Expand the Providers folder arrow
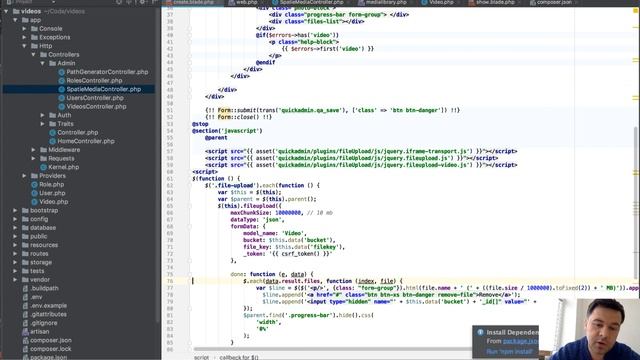Image resolution: width=640 pixels, height=360 pixels. pos(24,176)
